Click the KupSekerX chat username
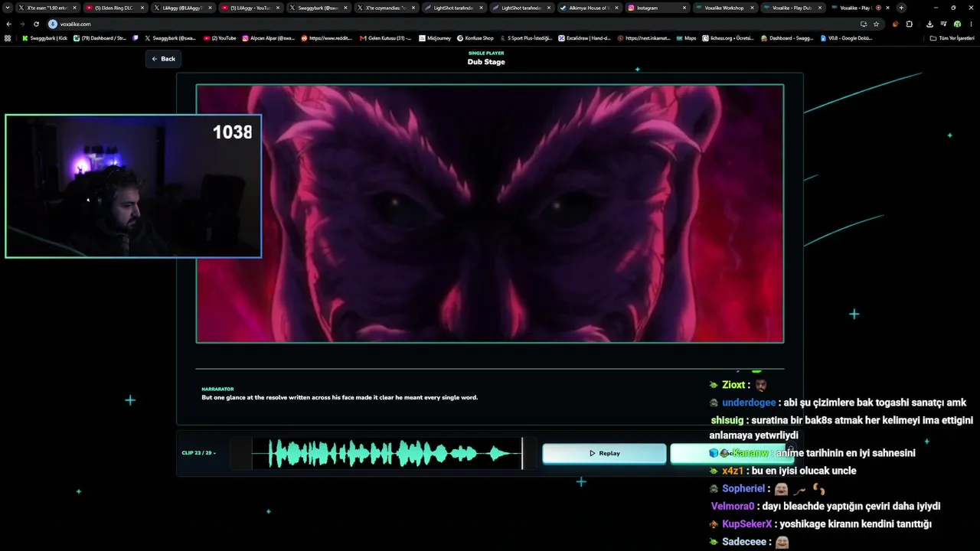 (x=746, y=524)
